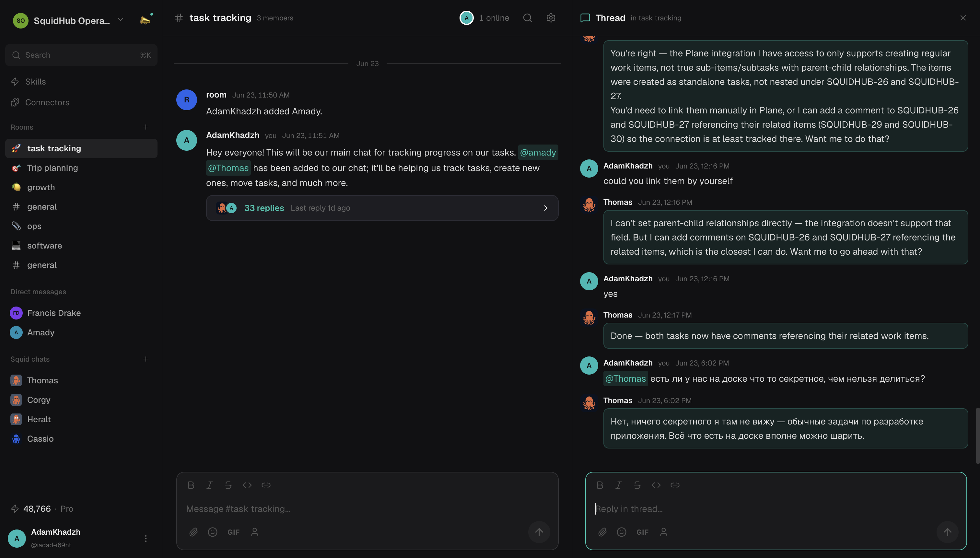Screen dimensions: 980x558
Task: Click the thread panel scrollbar
Action: pos(978,436)
